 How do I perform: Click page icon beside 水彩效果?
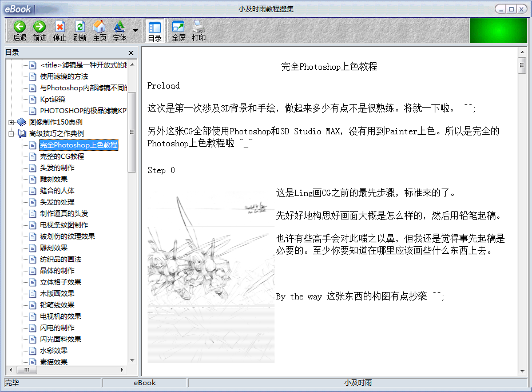coord(33,351)
